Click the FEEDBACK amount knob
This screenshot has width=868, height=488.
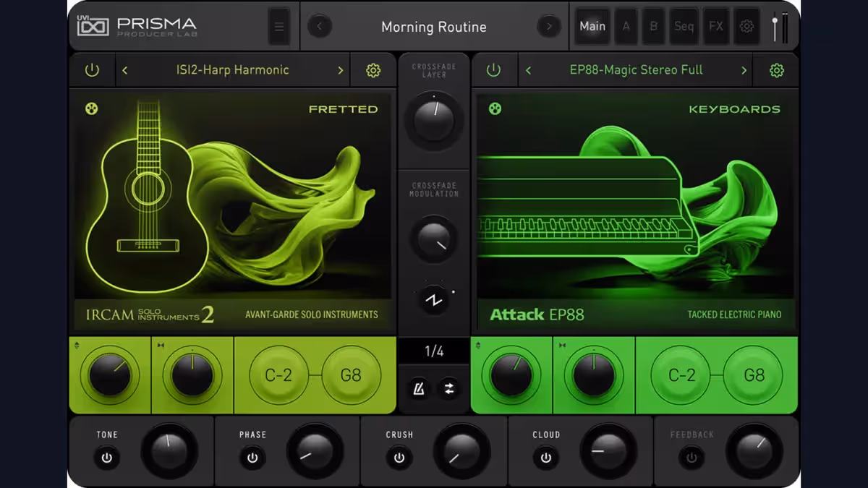(x=754, y=451)
